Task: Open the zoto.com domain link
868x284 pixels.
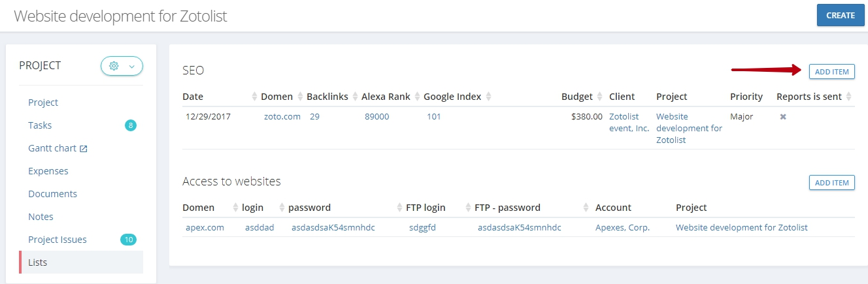Action: [x=282, y=117]
